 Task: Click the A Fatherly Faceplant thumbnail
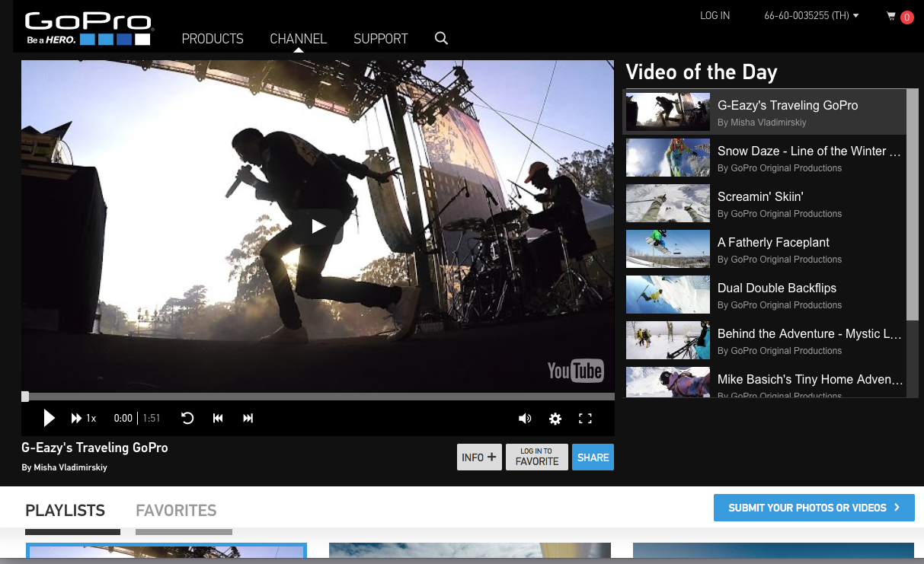(668, 249)
